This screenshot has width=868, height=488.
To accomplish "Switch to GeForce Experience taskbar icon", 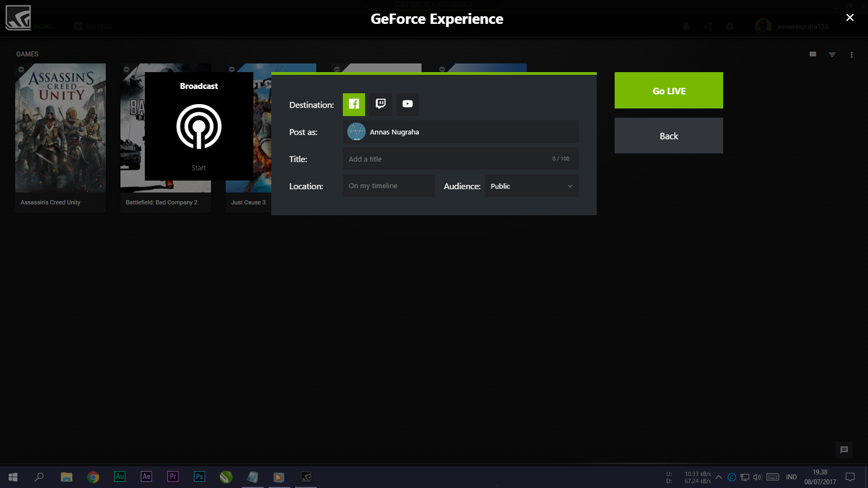I will pyautogui.click(x=306, y=477).
